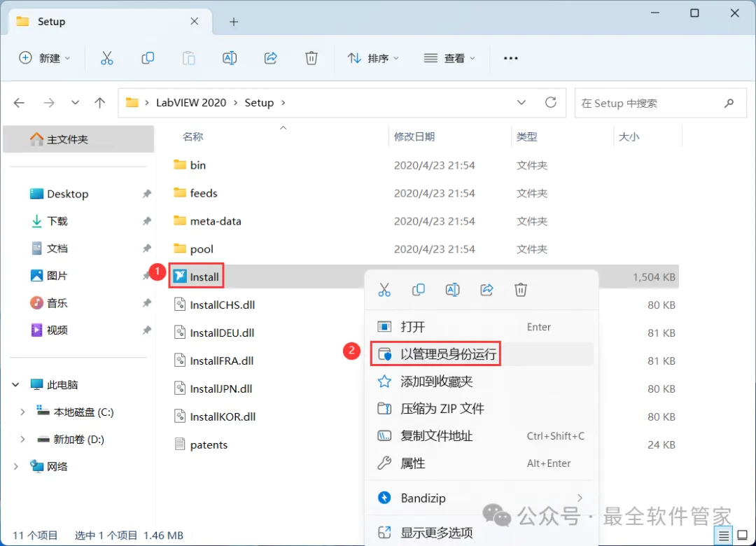Sort by the 名称 column header
This screenshot has height=546, width=756.
click(x=193, y=137)
